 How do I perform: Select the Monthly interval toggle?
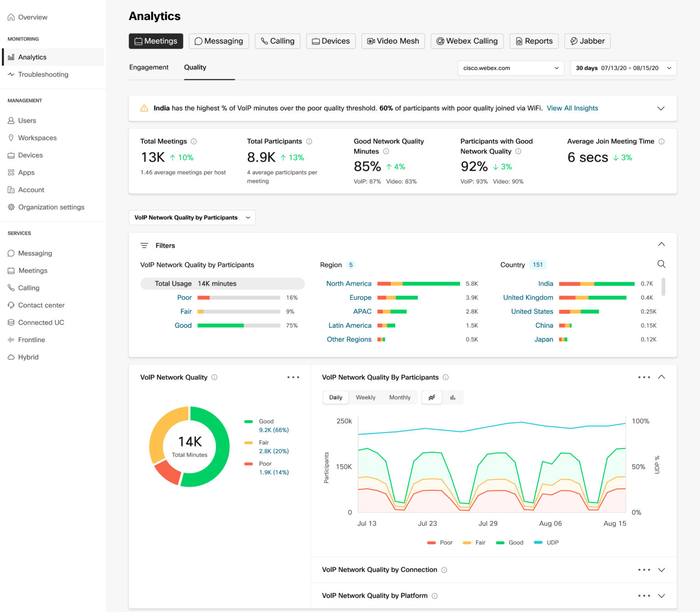400,397
